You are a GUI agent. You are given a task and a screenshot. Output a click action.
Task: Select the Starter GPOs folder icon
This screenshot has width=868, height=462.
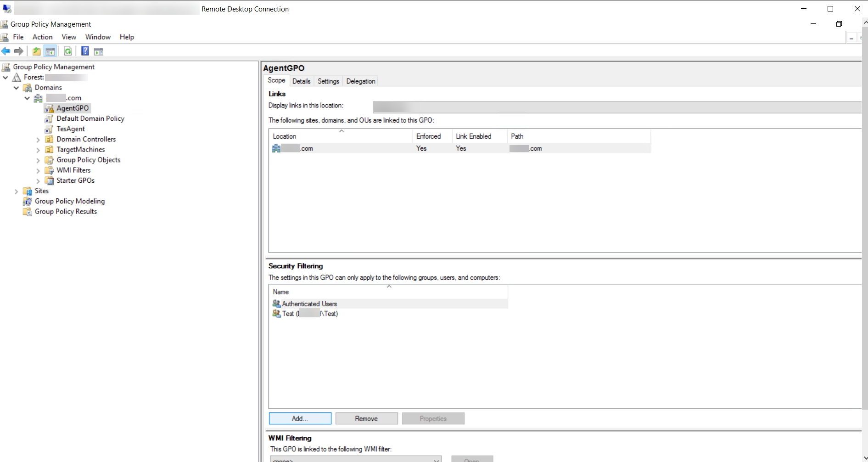(49, 180)
